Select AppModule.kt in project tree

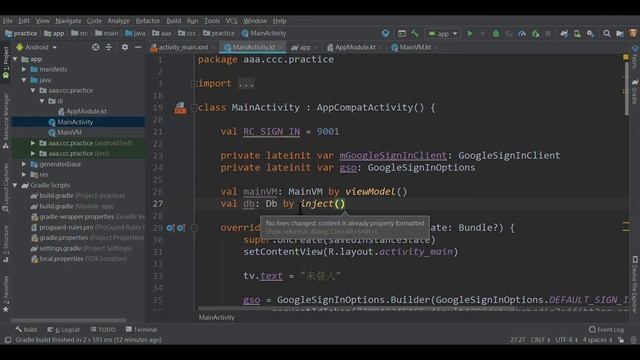(86, 111)
